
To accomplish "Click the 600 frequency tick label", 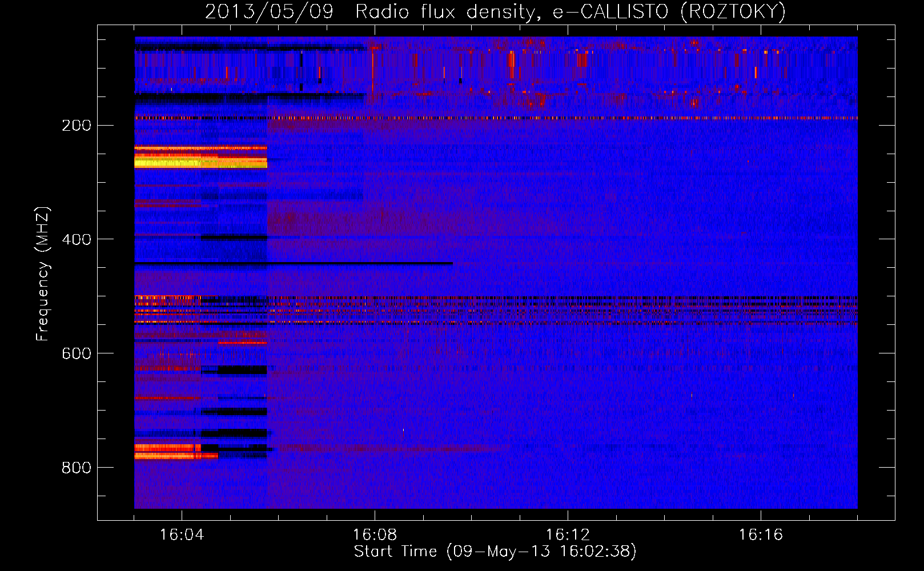I will tap(76, 353).
